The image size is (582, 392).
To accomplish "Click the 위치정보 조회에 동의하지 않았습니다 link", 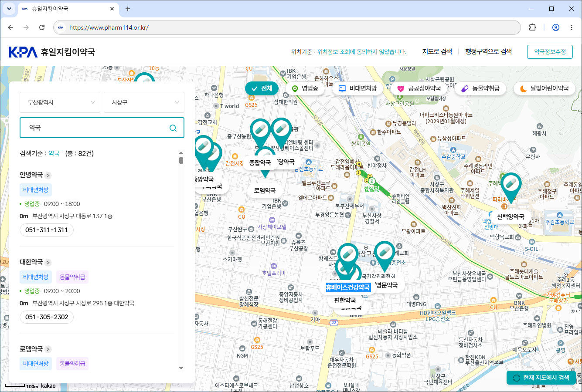I will (x=362, y=52).
